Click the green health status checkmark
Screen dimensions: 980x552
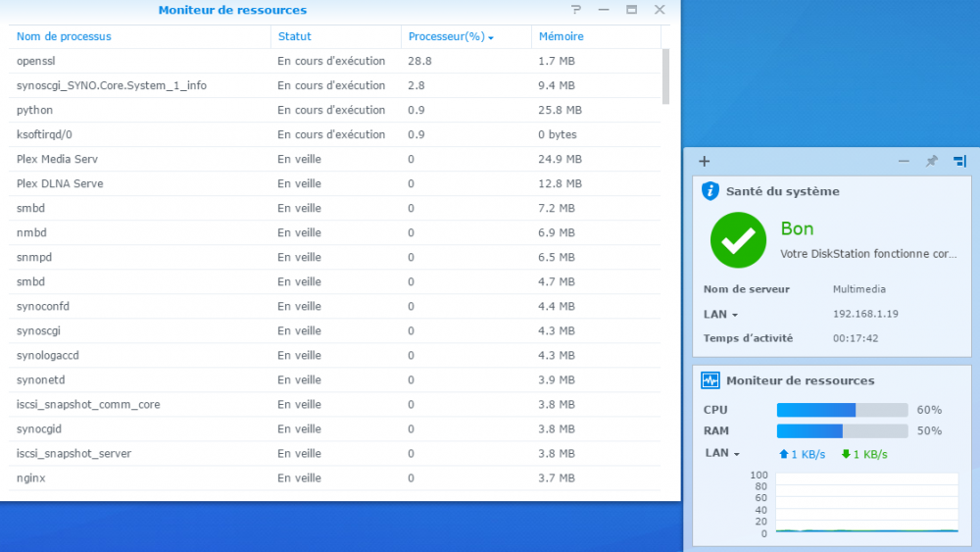point(738,240)
